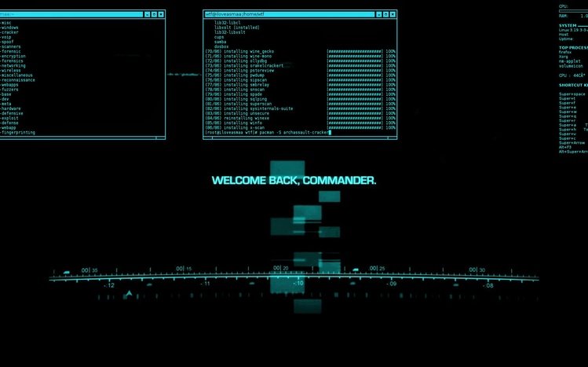
Task: Select the '-exploit' line in left terminal
Action: 9,118
